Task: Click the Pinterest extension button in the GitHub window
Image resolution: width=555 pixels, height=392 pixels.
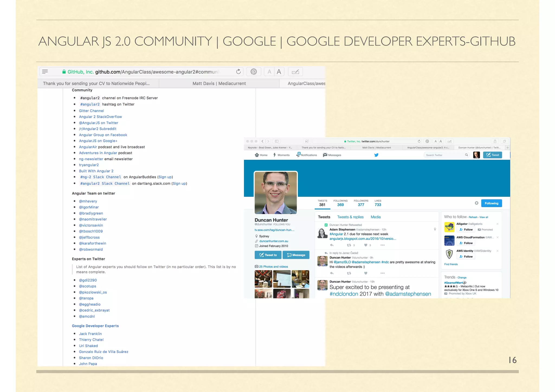Action: point(254,72)
